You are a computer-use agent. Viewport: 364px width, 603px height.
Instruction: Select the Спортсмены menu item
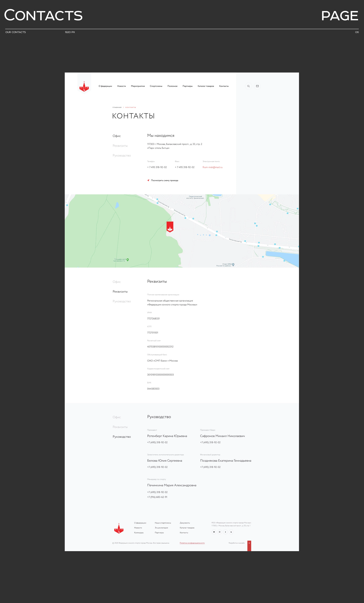(156, 86)
